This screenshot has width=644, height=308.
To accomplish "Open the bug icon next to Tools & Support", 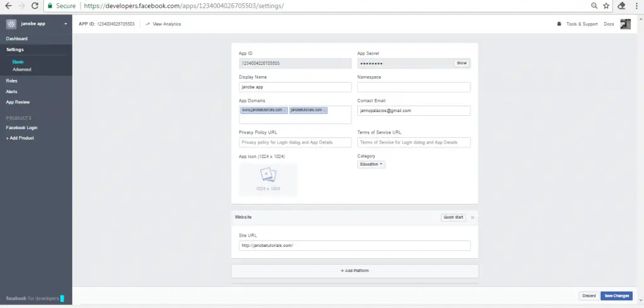I will tap(560, 24).
